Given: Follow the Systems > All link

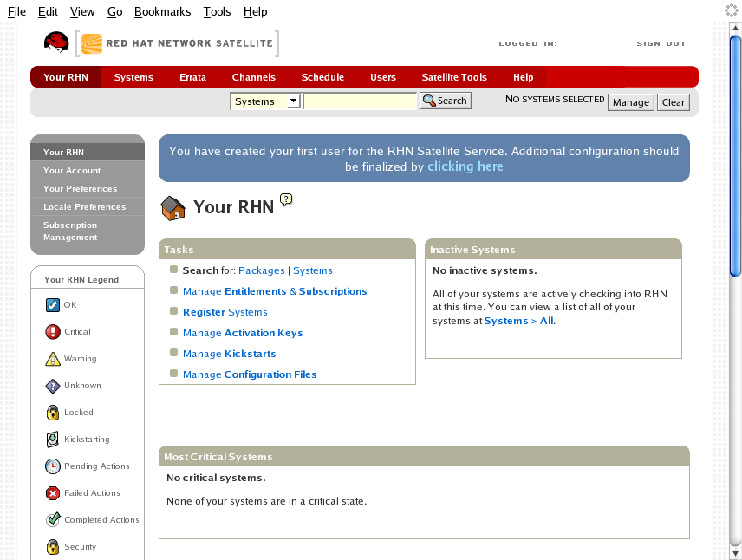Looking at the screenshot, I should tap(518, 321).
